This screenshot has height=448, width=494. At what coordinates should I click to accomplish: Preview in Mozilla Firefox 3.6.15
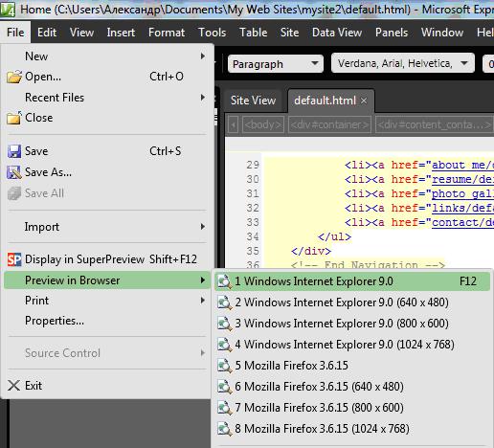coord(352,366)
